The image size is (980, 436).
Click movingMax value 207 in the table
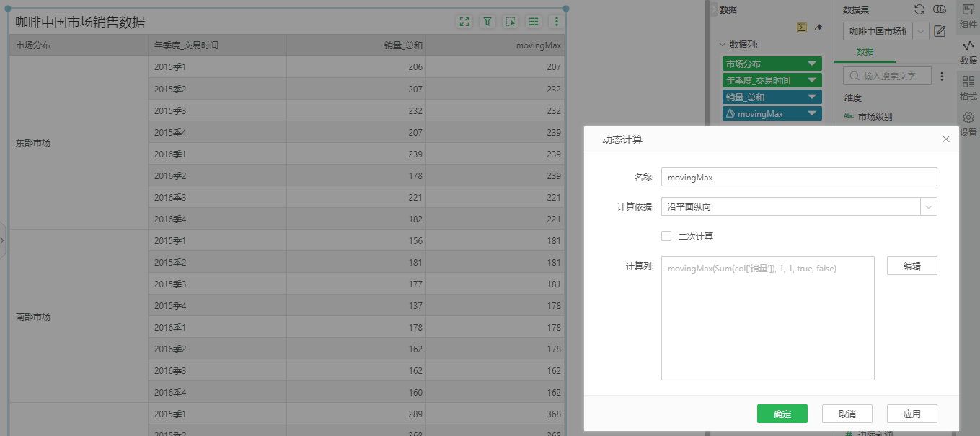[553, 66]
